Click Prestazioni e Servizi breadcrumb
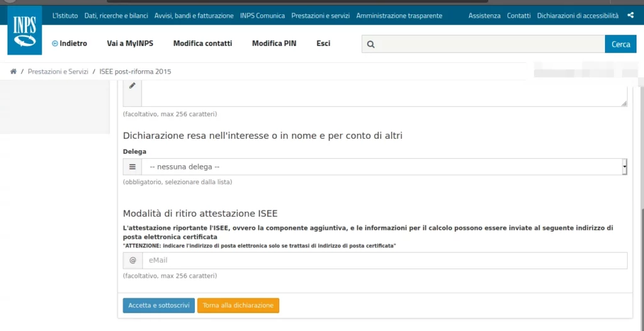This screenshot has height=331, width=644. [58, 72]
